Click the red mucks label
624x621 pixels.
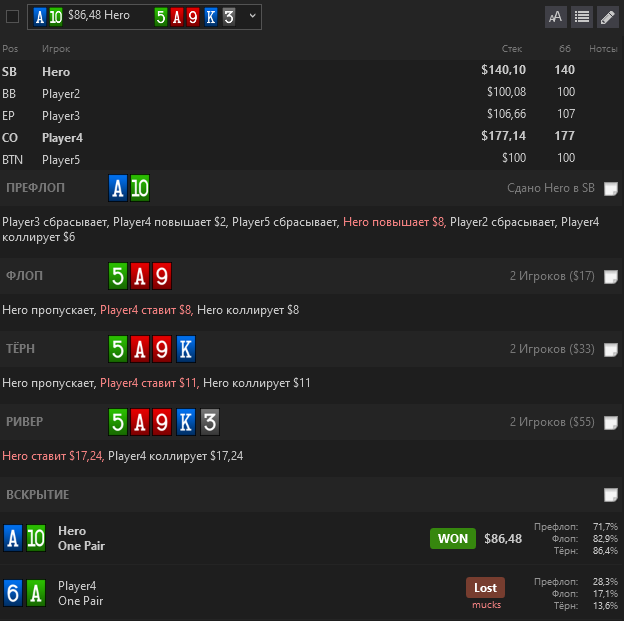click(x=486, y=605)
